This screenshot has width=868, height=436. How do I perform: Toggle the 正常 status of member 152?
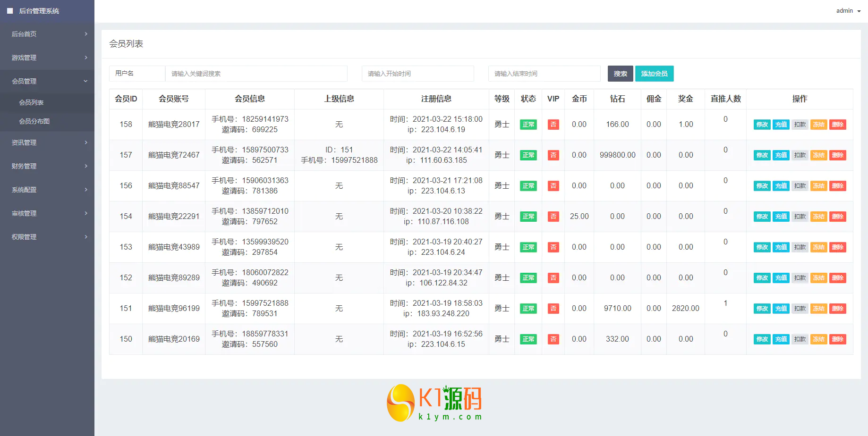point(528,278)
